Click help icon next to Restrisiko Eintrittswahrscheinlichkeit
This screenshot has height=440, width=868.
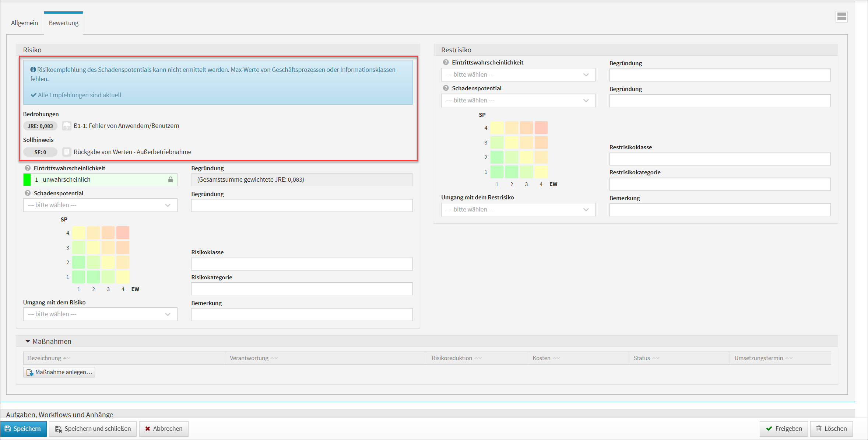pos(446,62)
